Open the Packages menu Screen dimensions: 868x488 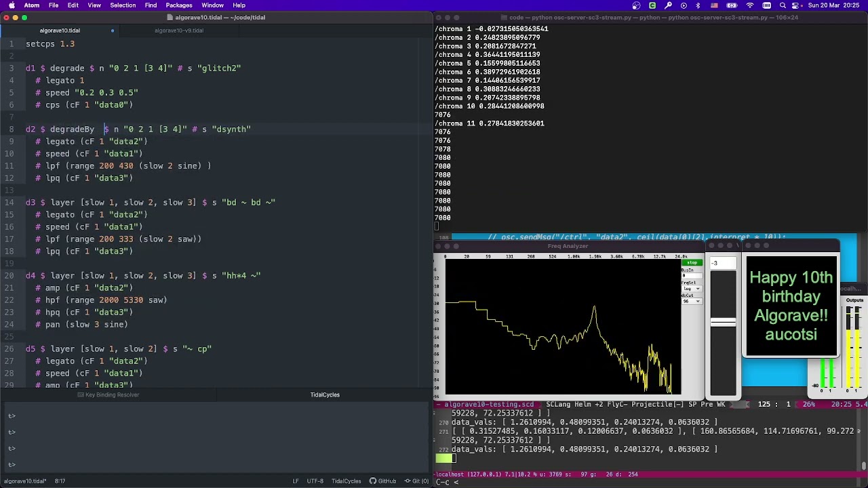pos(179,5)
